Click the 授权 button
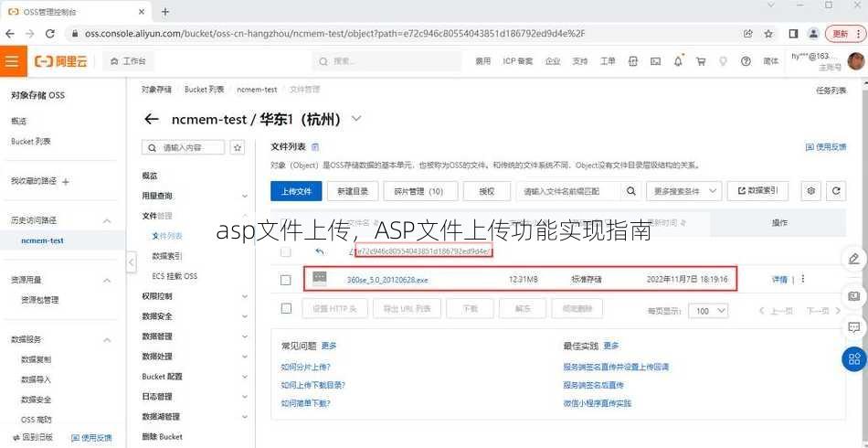868x448 pixels. pyautogui.click(x=487, y=191)
